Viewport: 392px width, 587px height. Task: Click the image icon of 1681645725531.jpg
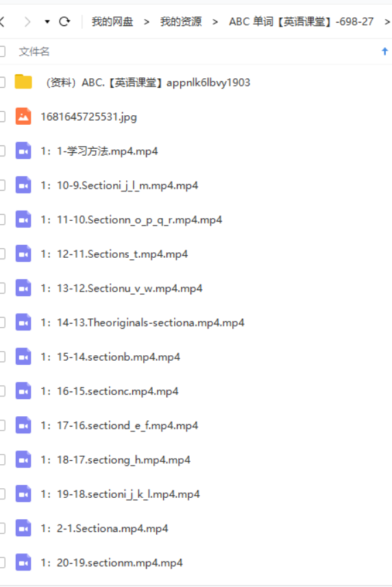click(x=23, y=117)
